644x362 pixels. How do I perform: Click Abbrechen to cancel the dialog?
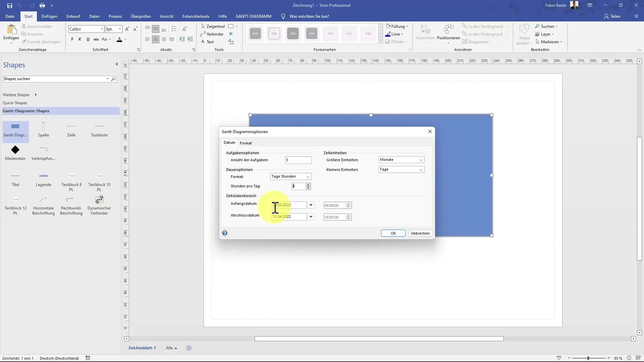(420, 233)
